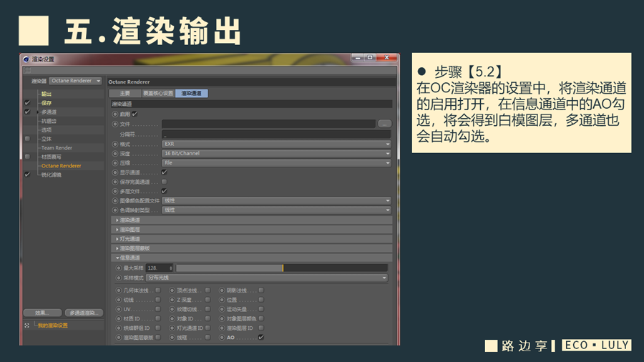644x362 pixels.
Task: Open the 格式 dropdown showing EXR
Action: point(276,144)
